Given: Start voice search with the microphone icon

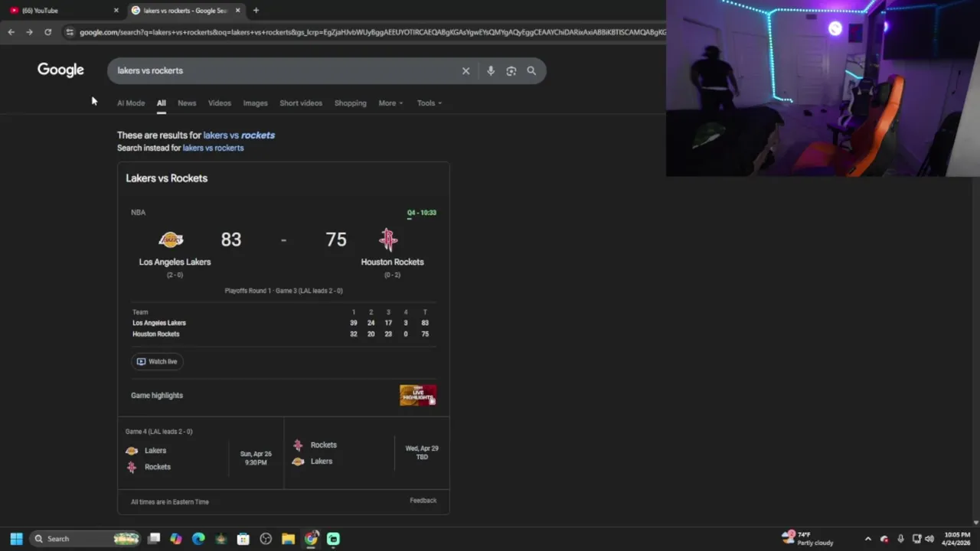Looking at the screenshot, I should [x=491, y=70].
